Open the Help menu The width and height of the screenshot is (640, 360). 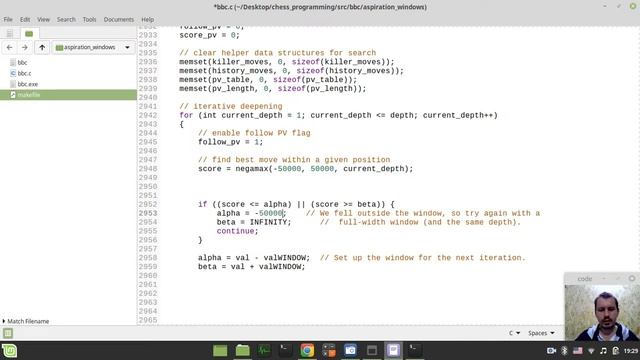click(147, 19)
